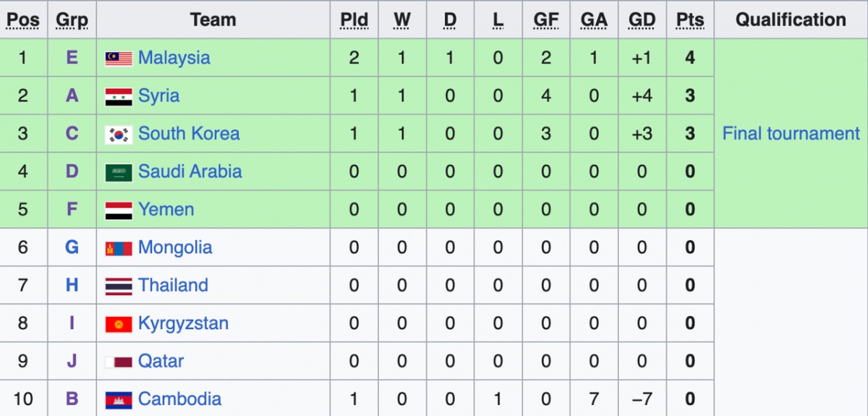Click the South Korea flag icon

coord(119,134)
